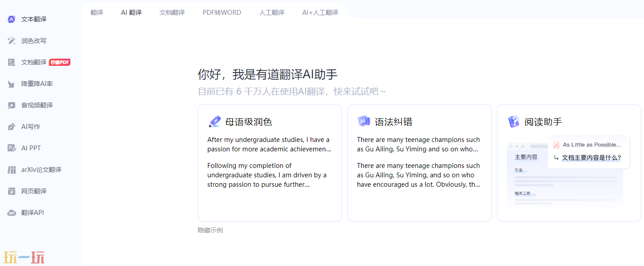Click the PDF file icon in reading preview
The image size is (644, 266).
(556, 145)
